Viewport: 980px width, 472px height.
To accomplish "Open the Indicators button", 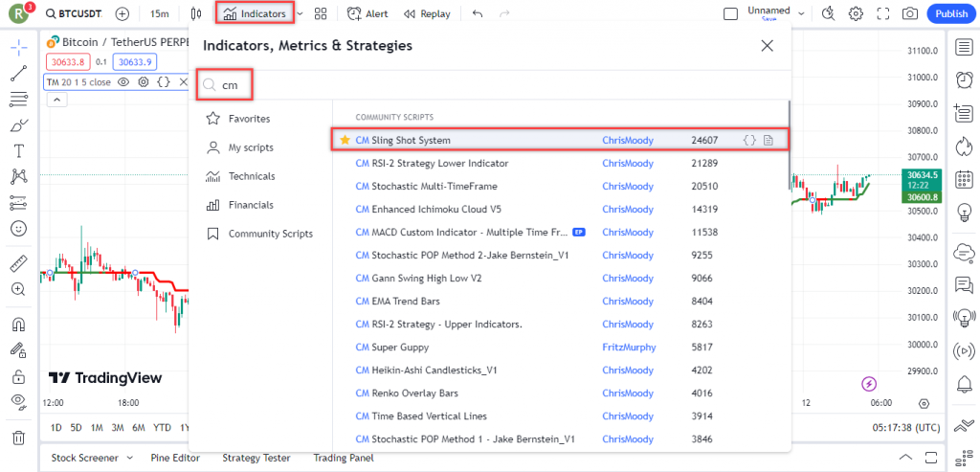I will pyautogui.click(x=255, y=13).
